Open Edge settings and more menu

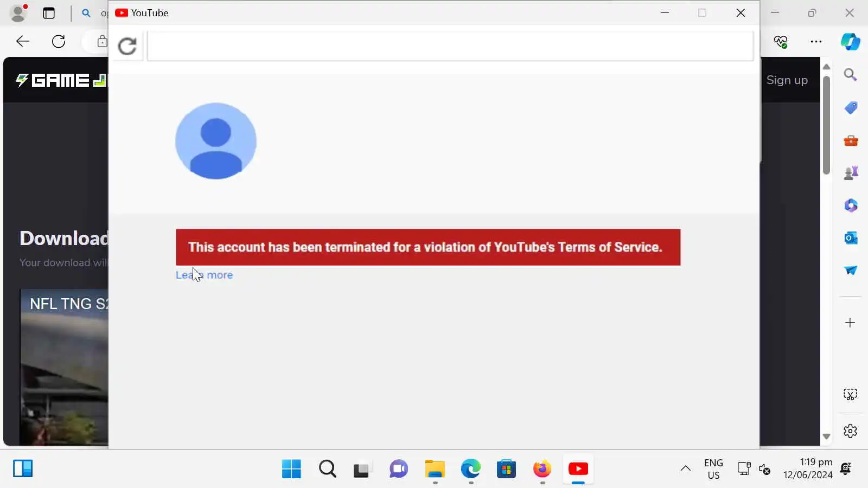(x=816, y=41)
